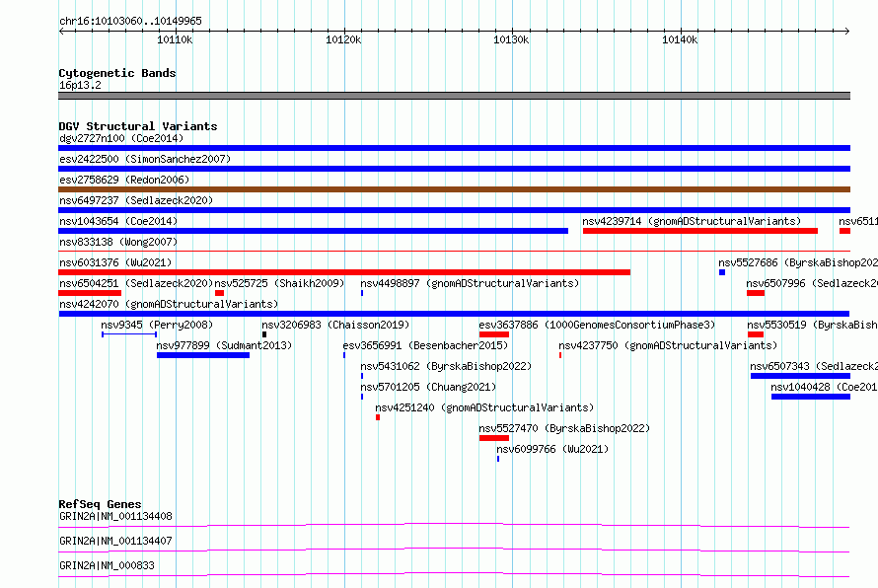Select nsv833138 (Wong2007) label
Image resolution: width=878 pixels, height=588 pixels.
click(118, 242)
